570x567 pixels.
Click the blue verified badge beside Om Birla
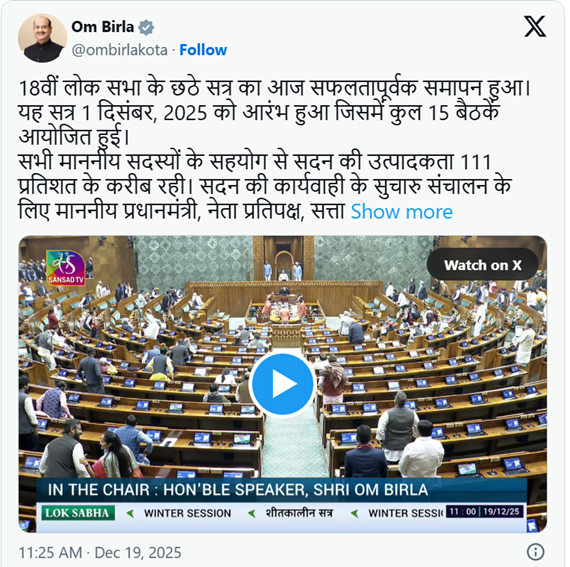click(x=146, y=28)
